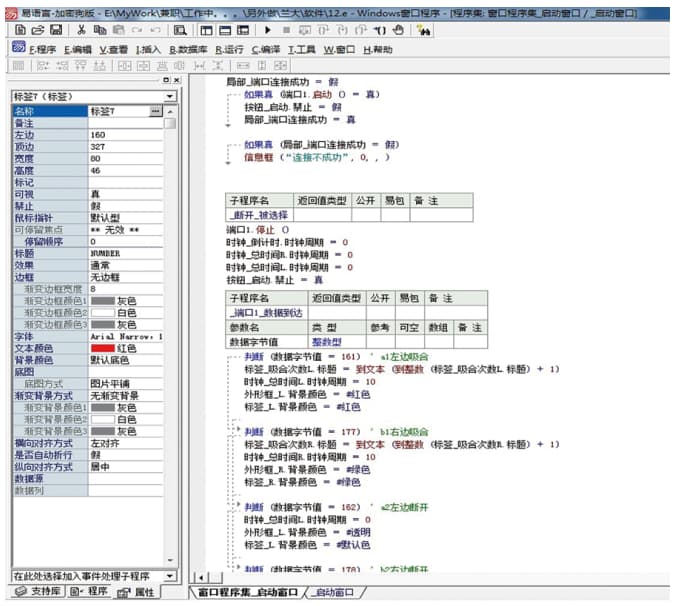Click the 横向对齐方式 value 左对齐
This screenshot has width=678, height=606.
pyautogui.click(x=126, y=443)
